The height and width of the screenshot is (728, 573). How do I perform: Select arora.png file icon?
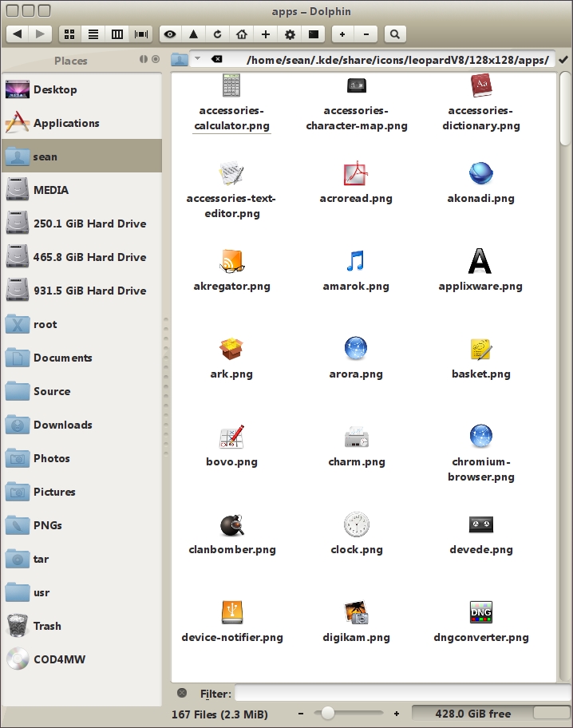tap(356, 349)
